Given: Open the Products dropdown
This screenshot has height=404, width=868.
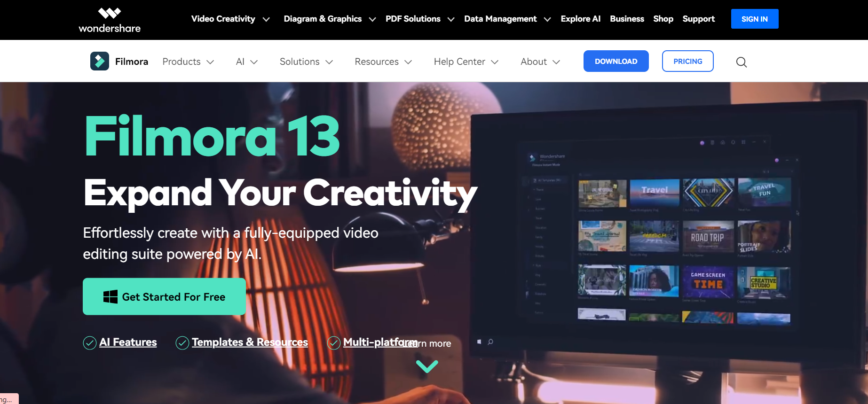Looking at the screenshot, I should (x=188, y=62).
